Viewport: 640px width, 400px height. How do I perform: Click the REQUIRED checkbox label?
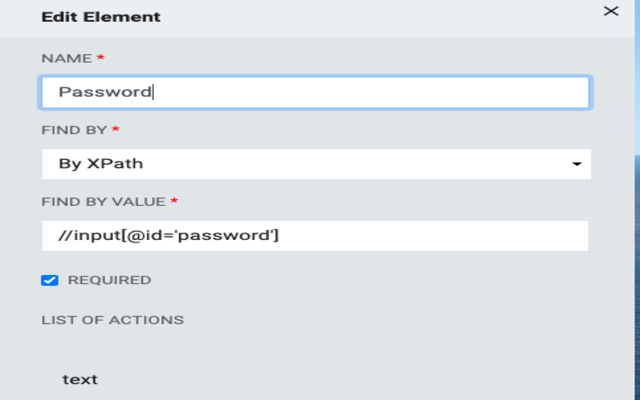click(109, 280)
